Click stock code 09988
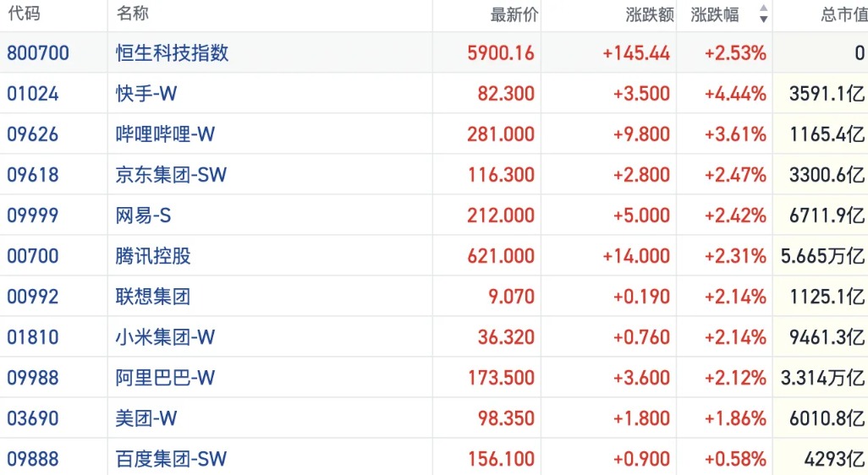This screenshot has height=475, width=868. 33,378
